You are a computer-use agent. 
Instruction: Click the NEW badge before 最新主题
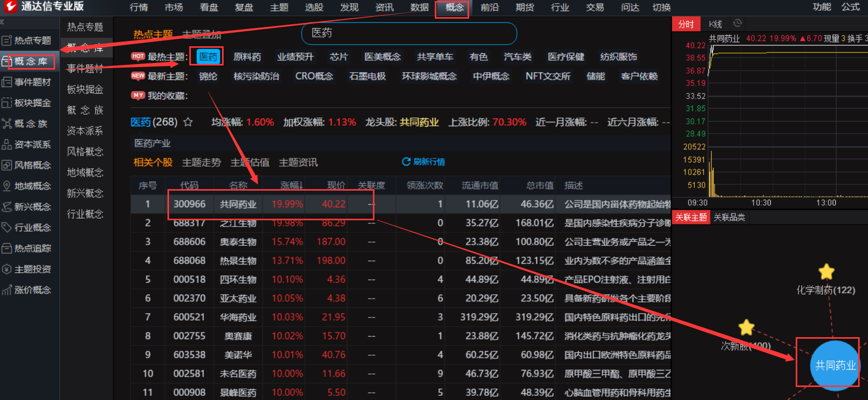(138, 76)
